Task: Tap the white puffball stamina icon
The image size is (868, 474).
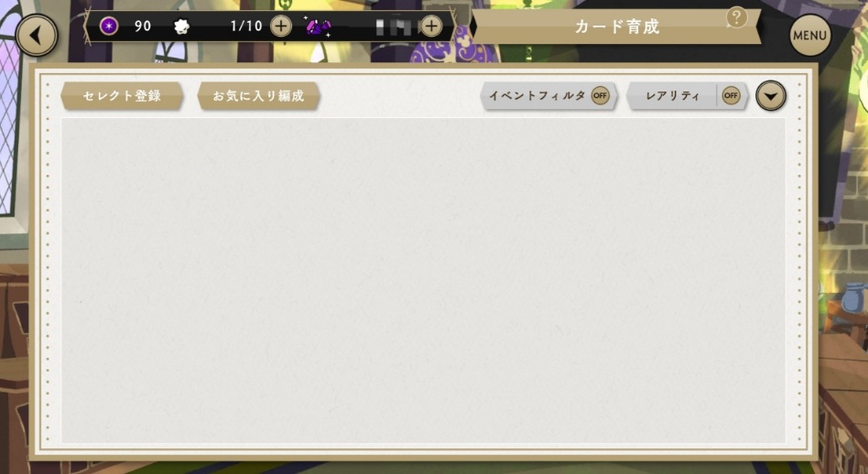Action: 181,27
